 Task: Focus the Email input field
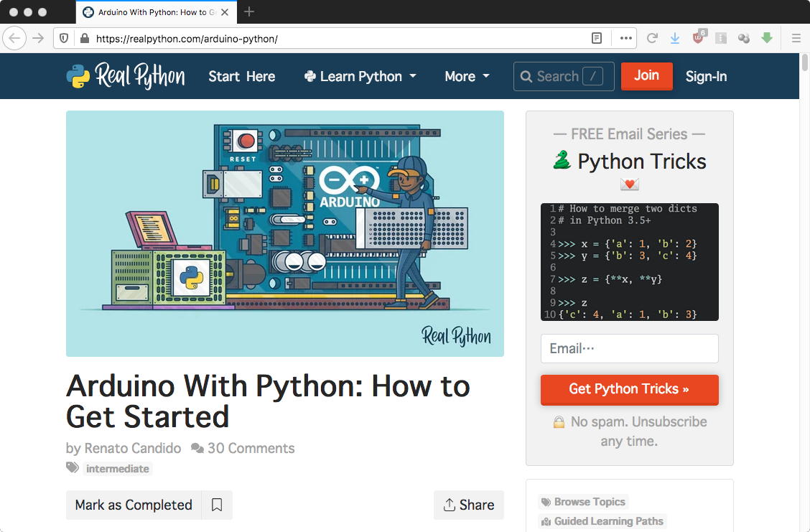629,349
